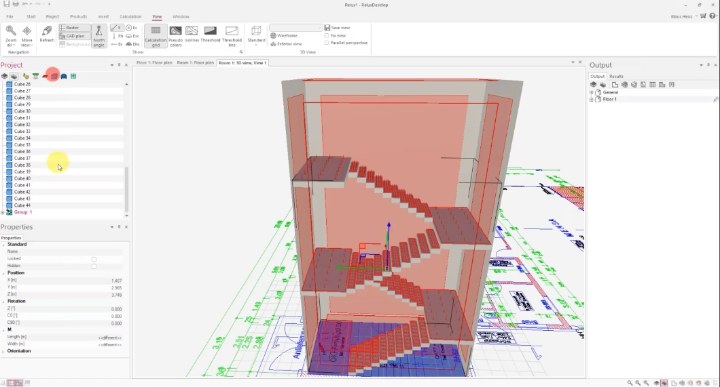Image resolution: width=720 pixels, height=387 pixels.
Task: Check Parallel perspective checkbox
Action: coord(327,43)
